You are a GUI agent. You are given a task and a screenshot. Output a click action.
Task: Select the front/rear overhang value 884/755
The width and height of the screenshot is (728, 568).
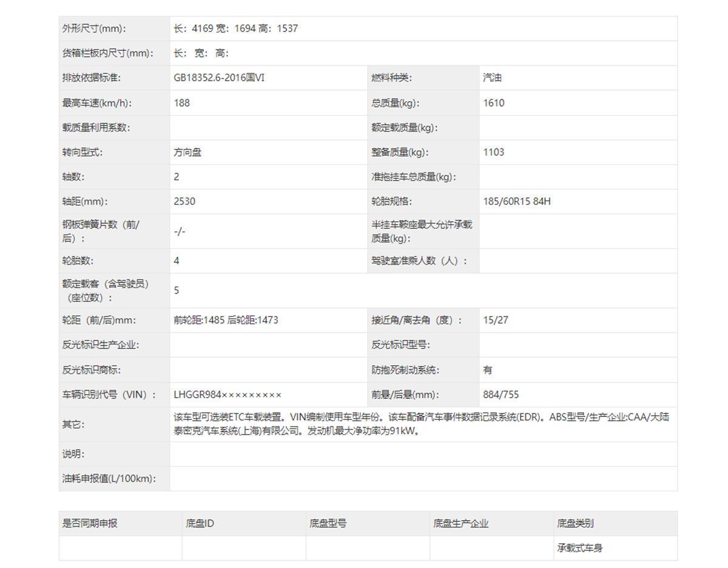(x=500, y=395)
